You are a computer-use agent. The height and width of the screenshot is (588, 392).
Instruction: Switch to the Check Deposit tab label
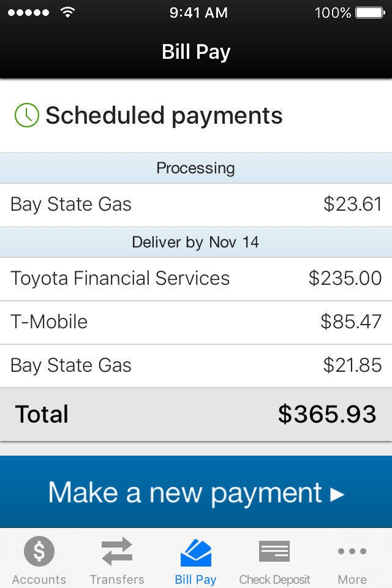coord(274,579)
